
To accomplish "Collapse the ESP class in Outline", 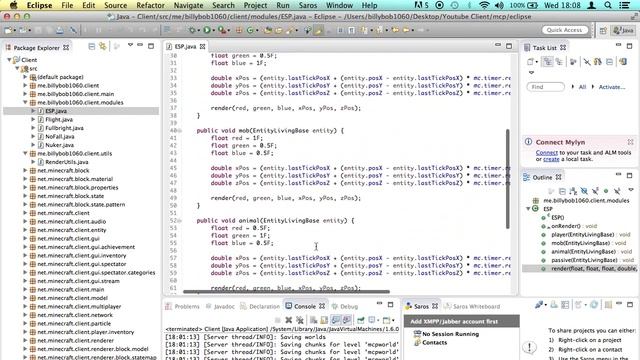I will 528,209.
